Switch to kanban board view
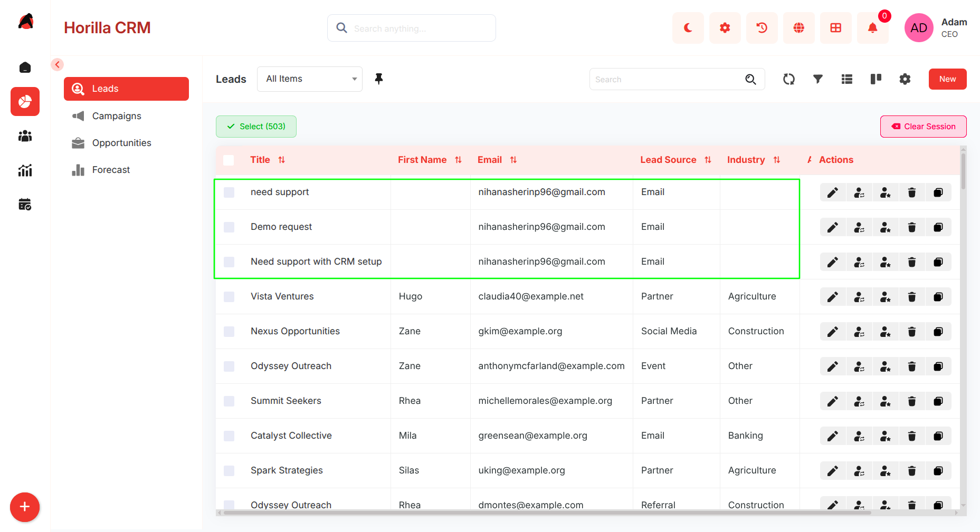 pyautogui.click(x=876, y=79)
